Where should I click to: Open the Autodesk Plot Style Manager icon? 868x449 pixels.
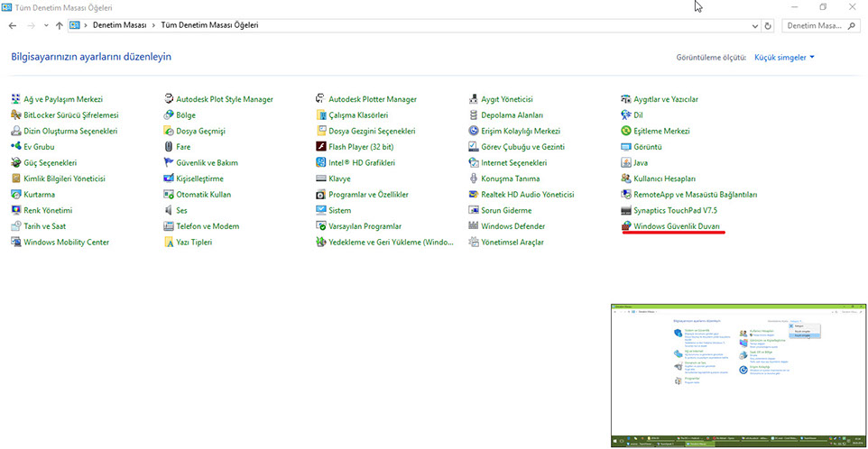(x=169, y=99)
